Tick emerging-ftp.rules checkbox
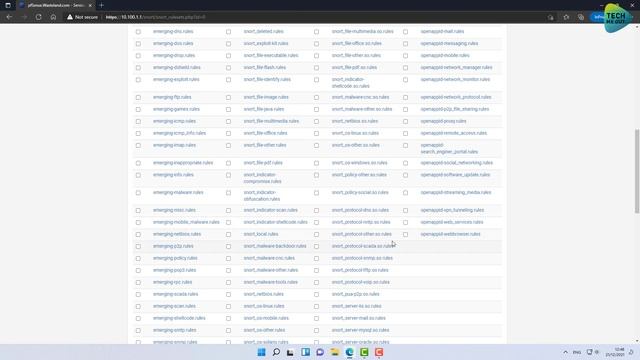Viewport: 640px width, 360px height. [138, 98]
